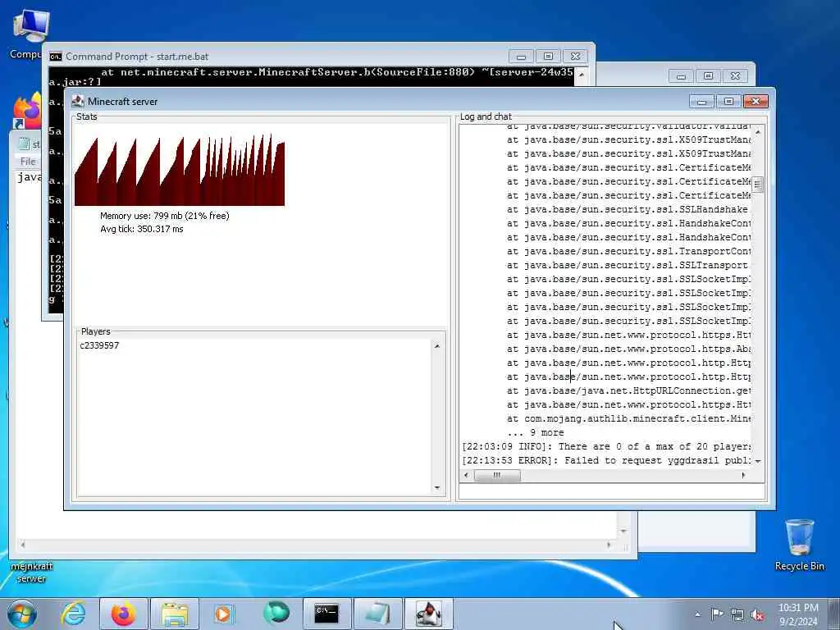Open the Windows Start menu orb
This screenshot has width=840, height=630.
(x=22, y=614)
